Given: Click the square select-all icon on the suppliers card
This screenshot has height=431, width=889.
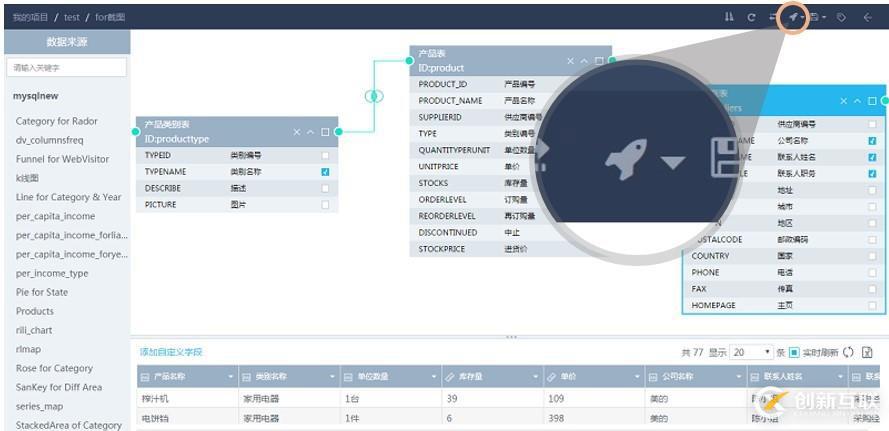Looking at the screenshot, I should pos(872,101).
